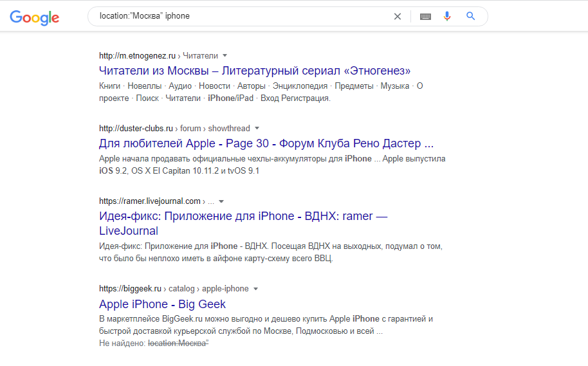588x366 pixels.
Task: Click inside the search query field
Action: tap(244, 16)
